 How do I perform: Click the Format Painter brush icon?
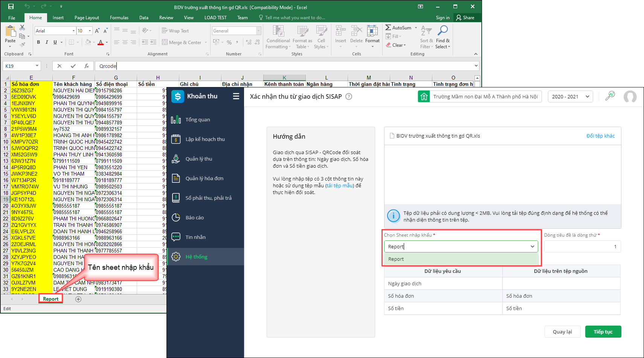23,44
